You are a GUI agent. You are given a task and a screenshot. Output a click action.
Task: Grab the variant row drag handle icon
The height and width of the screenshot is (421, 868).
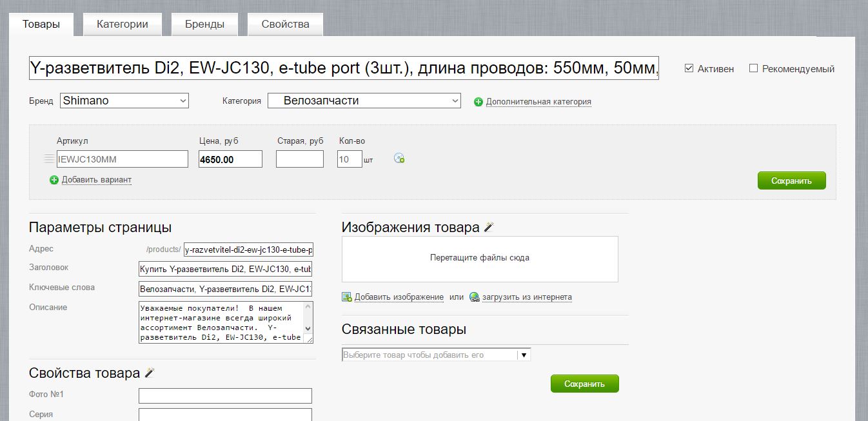(x=49, y=159)
